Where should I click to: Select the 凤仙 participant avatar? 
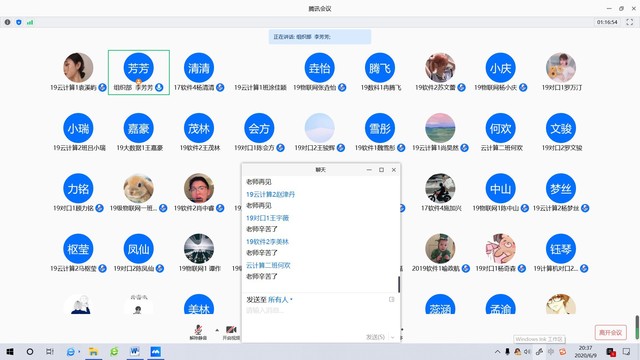[x=139, y=249]
